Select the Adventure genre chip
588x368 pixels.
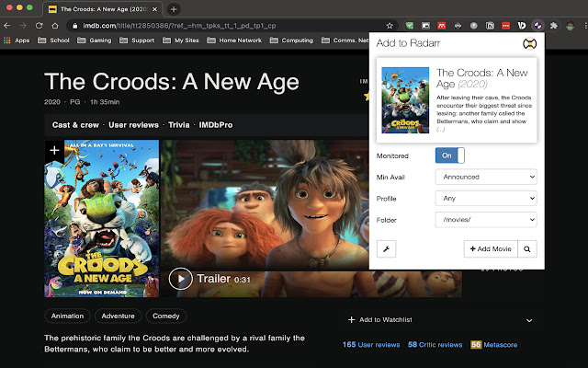pos(119,316)
